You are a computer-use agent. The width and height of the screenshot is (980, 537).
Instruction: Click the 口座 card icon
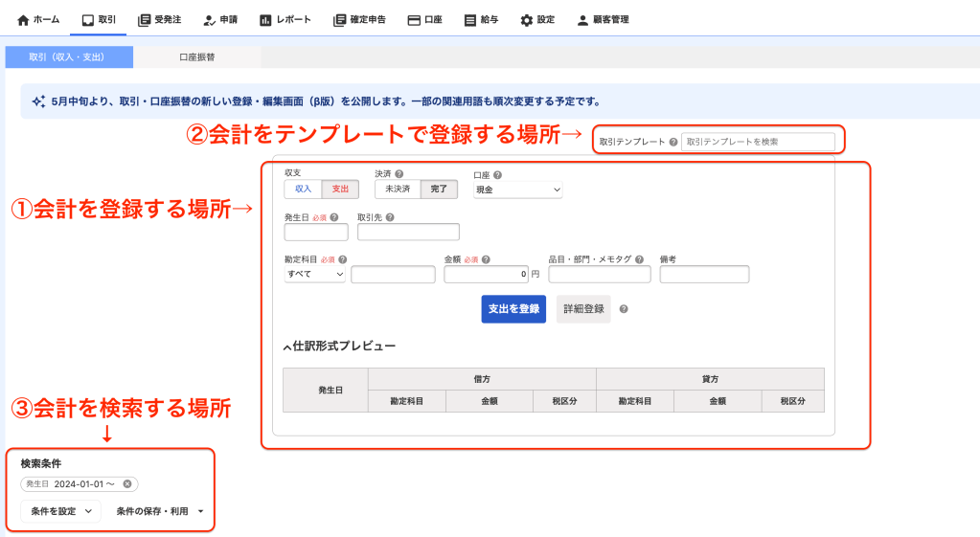[x=414, y=20]
